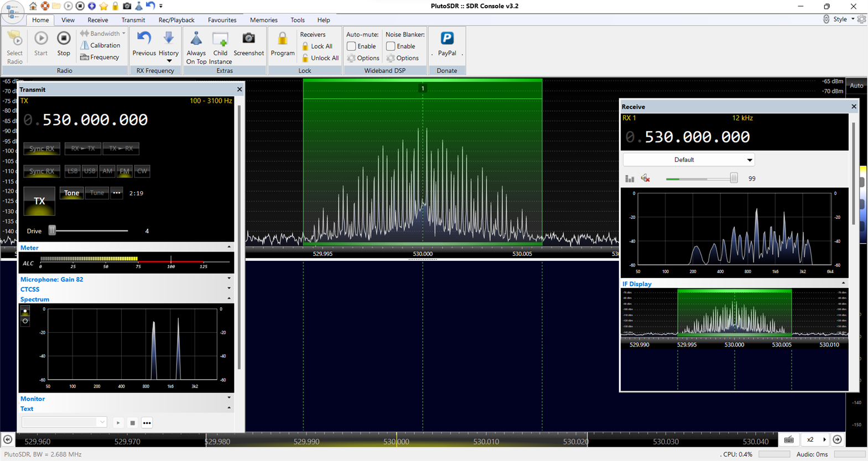Screen dimensions: 868x461
Task: Open Frequency entry in the Radio group
Action: tap(100, 57)
